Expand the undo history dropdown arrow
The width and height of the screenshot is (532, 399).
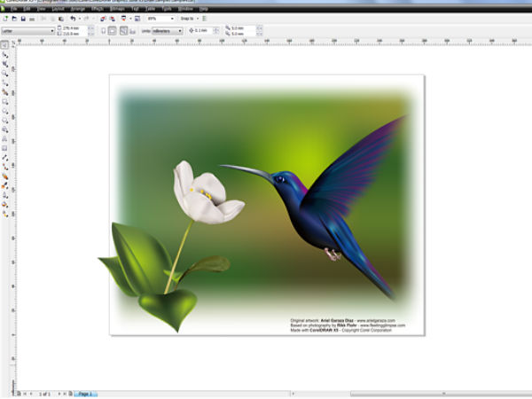pos(80,19)
